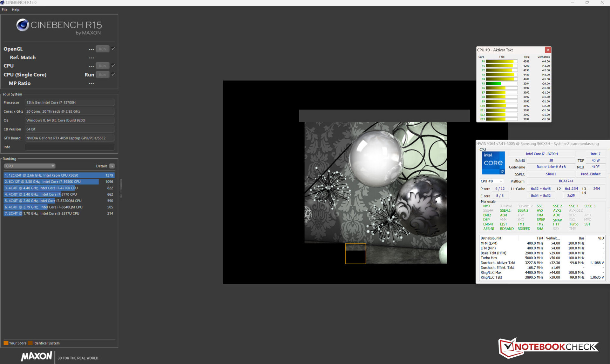Click the Details arrow icon in Ranking

pos(112,166)
